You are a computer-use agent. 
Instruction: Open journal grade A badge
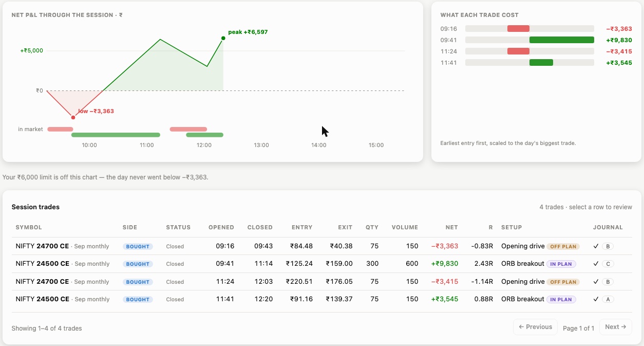click(x=608, y=299)
